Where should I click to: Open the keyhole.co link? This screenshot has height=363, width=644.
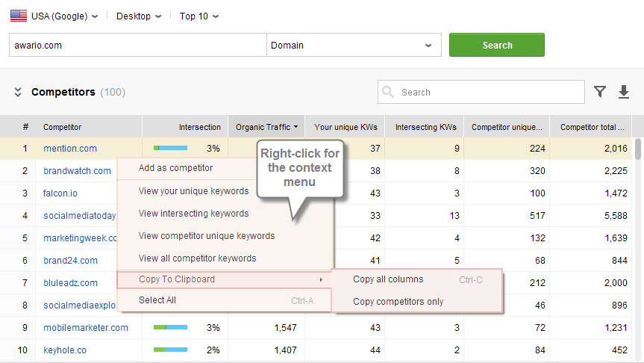(x=65, y=350)
